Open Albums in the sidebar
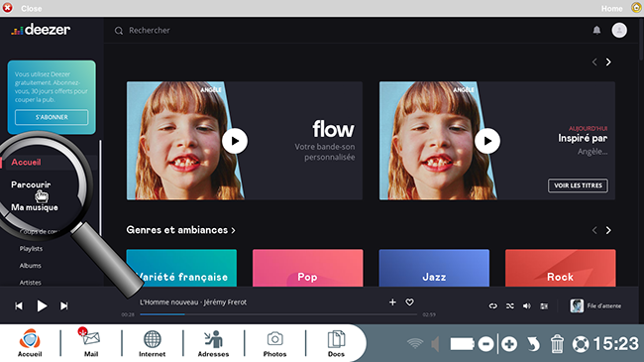644x362 pixels. [30, 266]
